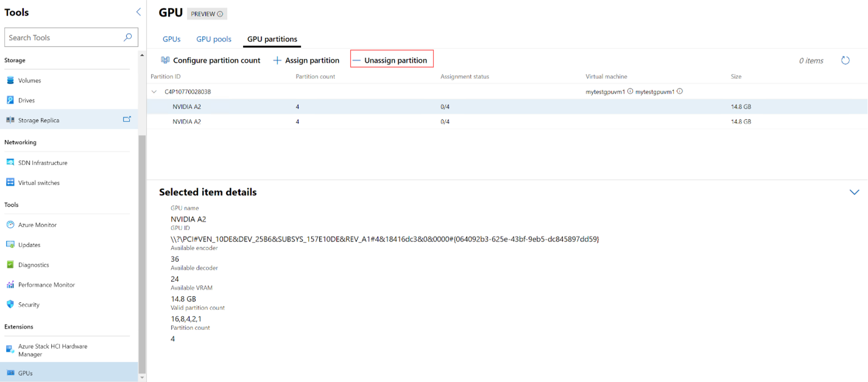Collapse the Tools sidebar with the chevron

(x=138, y=12)
